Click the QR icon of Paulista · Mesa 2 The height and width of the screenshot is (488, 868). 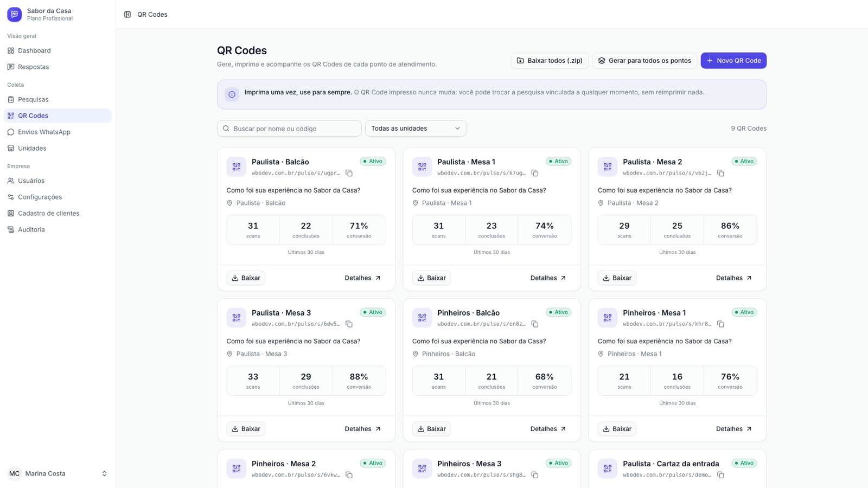608,167
